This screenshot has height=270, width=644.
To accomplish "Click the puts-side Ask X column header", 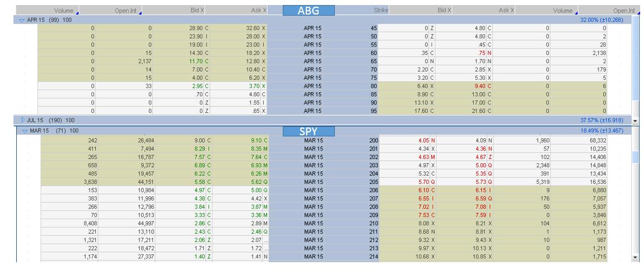I will tap(506, 10).
